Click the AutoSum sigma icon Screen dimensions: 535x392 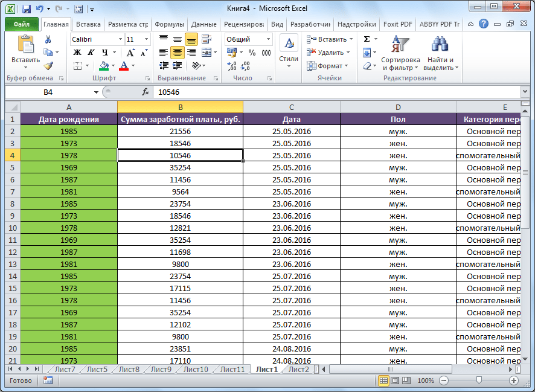coord(367,39)
